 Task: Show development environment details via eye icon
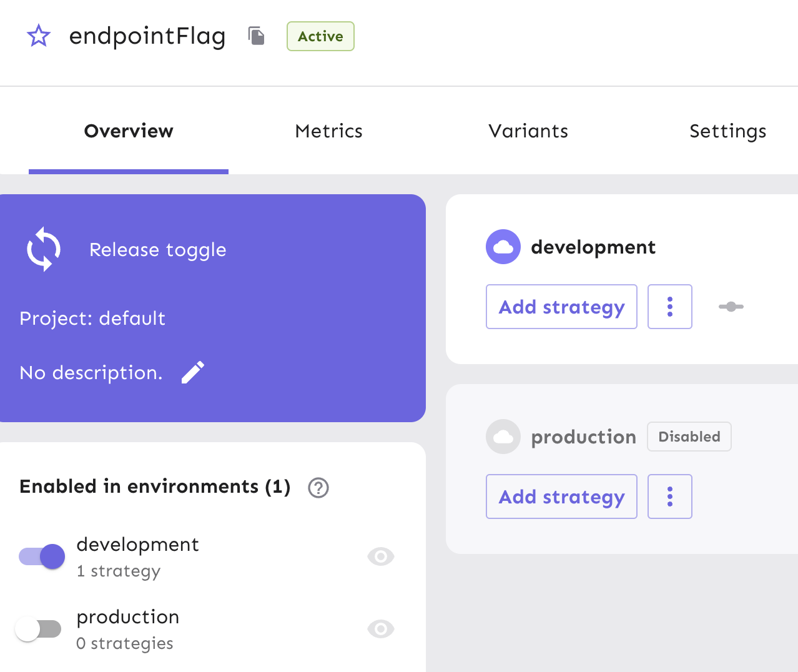(380, 556)
